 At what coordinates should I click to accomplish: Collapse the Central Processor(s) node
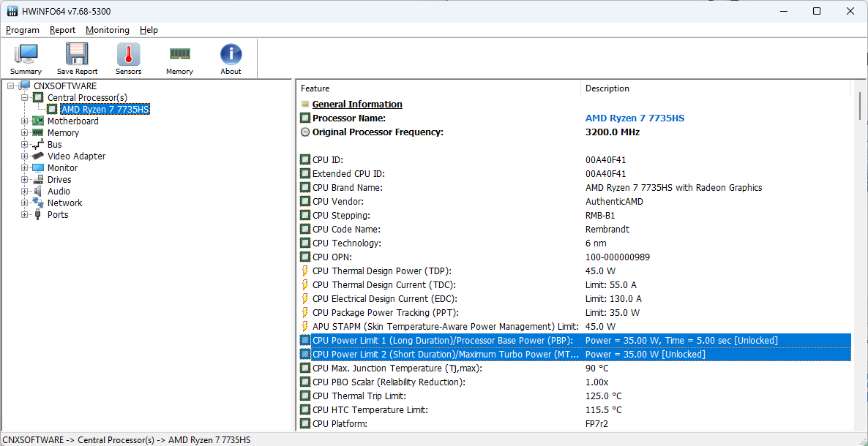point(24,97)
